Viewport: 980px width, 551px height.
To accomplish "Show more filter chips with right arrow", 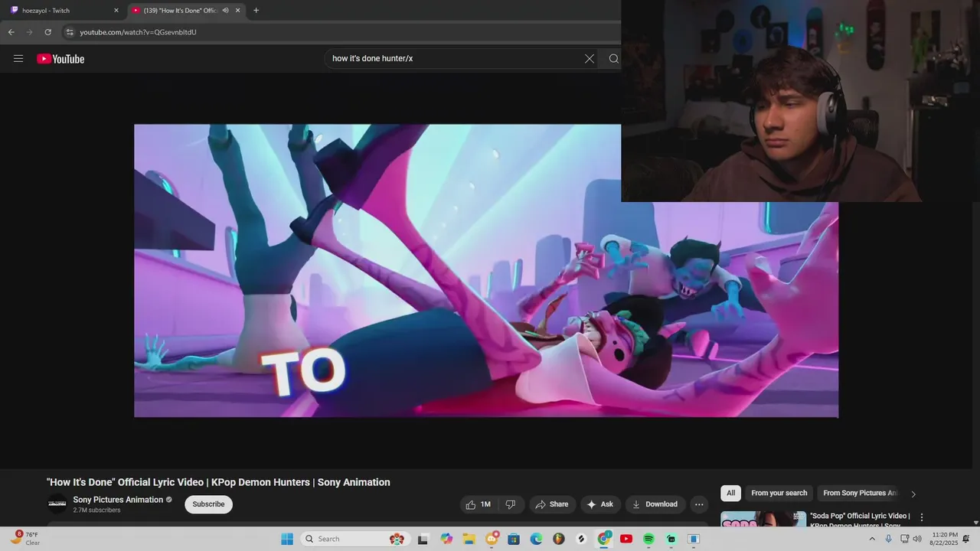I will [x=913, y=494].
